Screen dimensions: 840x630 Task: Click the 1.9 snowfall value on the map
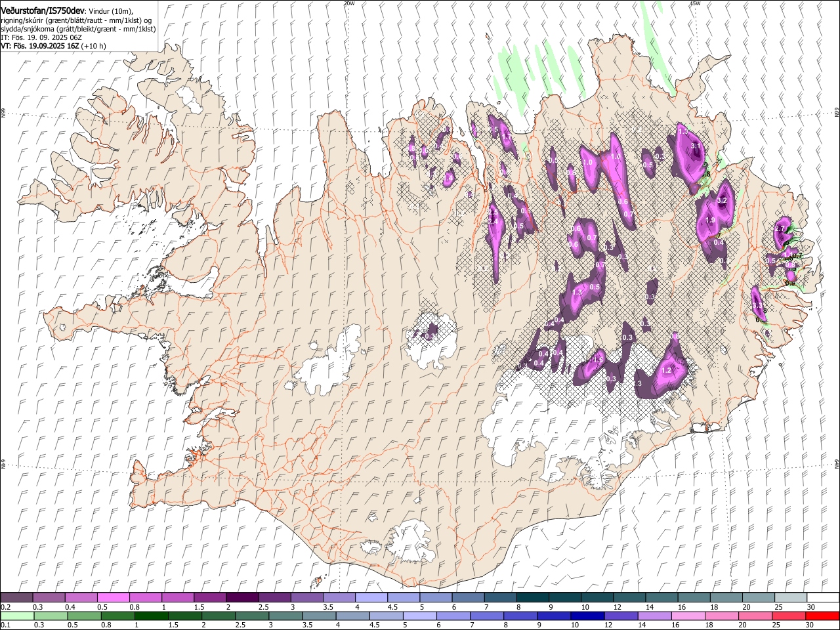click(709, 220)
